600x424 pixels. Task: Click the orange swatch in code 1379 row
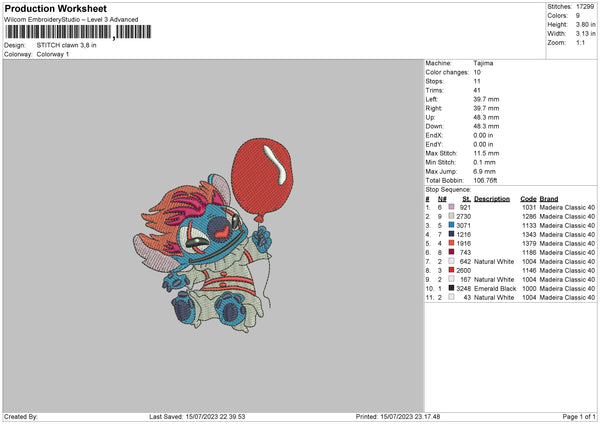tap(451, 243)
